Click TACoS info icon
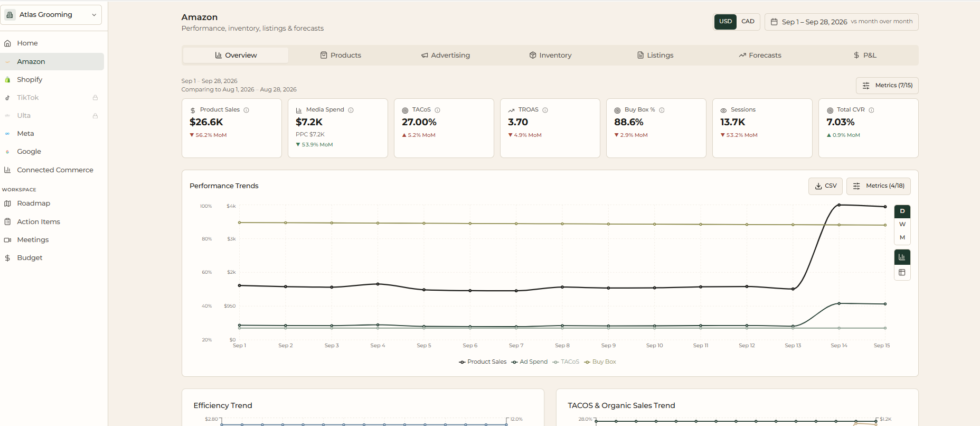The image size is (980, 426). [x=438, y=110]
